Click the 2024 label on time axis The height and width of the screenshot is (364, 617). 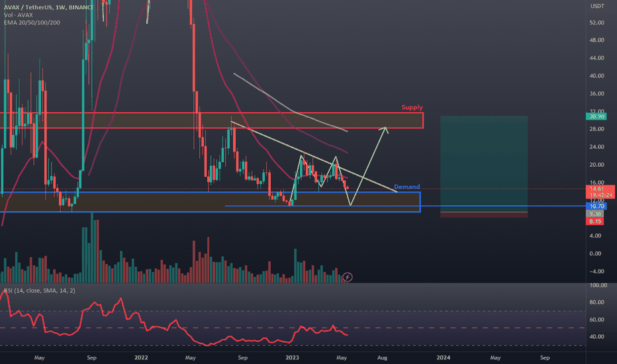tap(443, 357)
